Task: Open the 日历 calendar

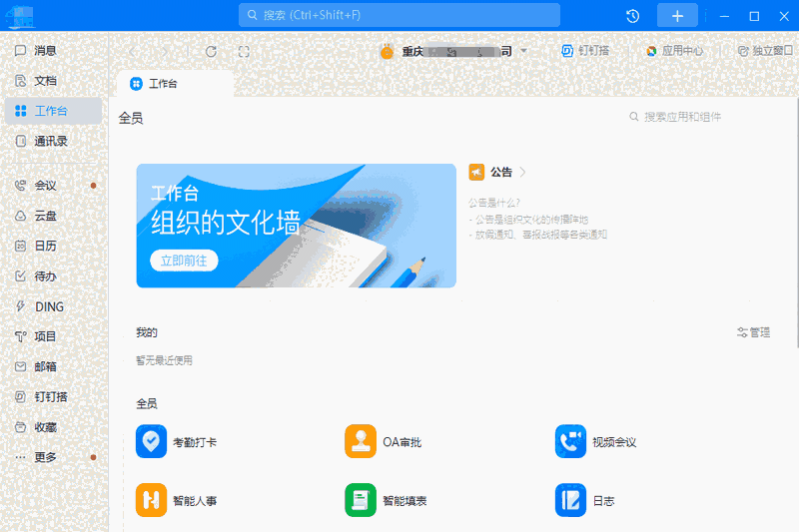Action: 45,246
